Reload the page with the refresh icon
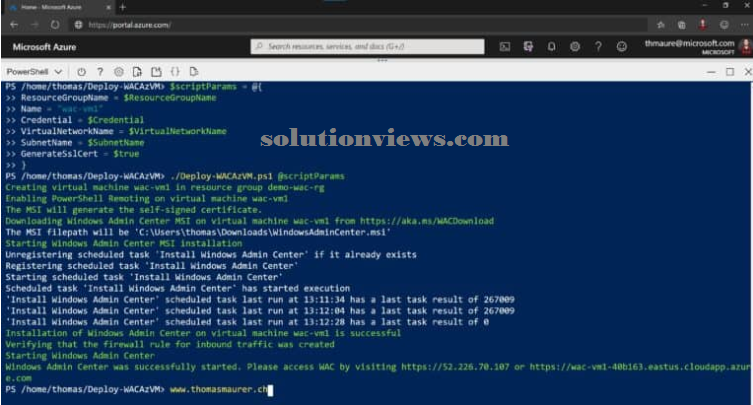This screenshot has width=753, height=405. pyautogui.click(x=55, y=25)
